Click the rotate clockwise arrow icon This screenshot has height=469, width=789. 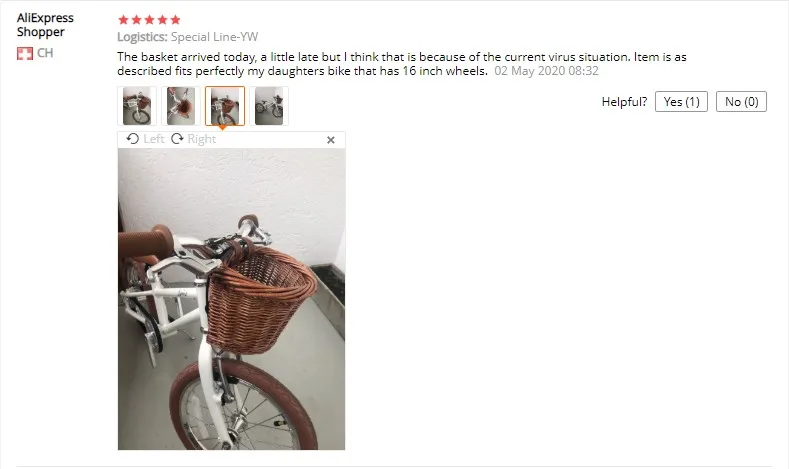click(x=177, y=138)
